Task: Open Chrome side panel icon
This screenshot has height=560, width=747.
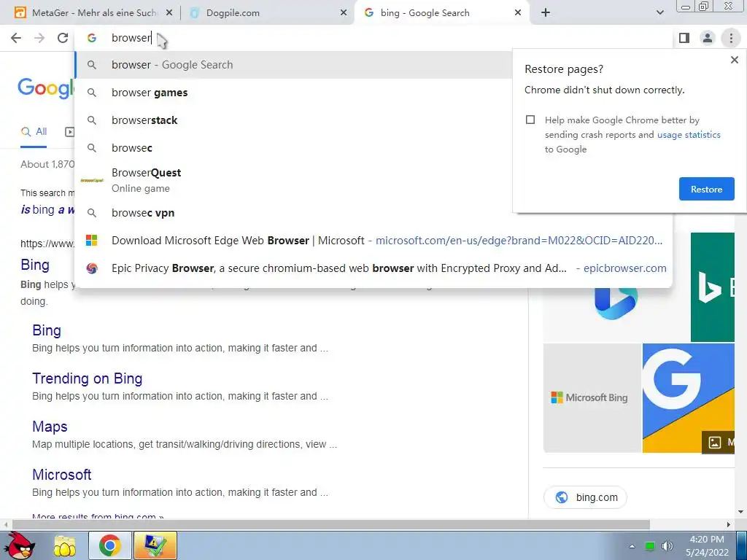Action: click(x=684, y=38)
